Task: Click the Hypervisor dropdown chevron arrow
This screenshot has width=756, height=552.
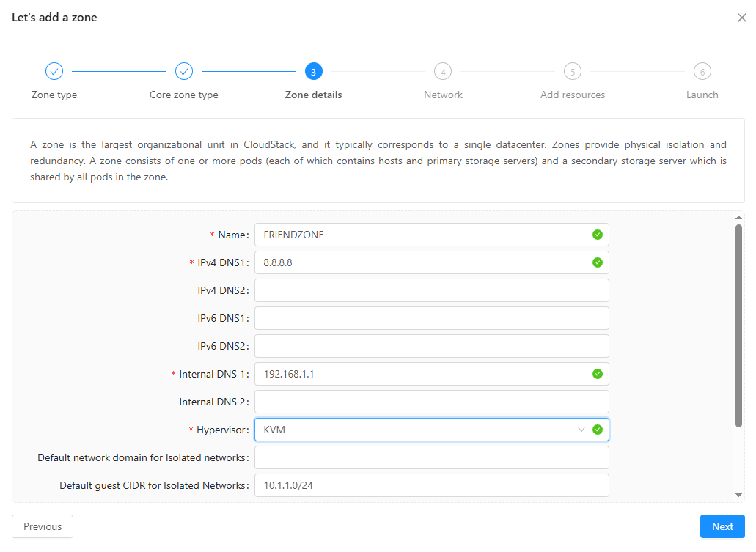Action: [x=581, y=430]
